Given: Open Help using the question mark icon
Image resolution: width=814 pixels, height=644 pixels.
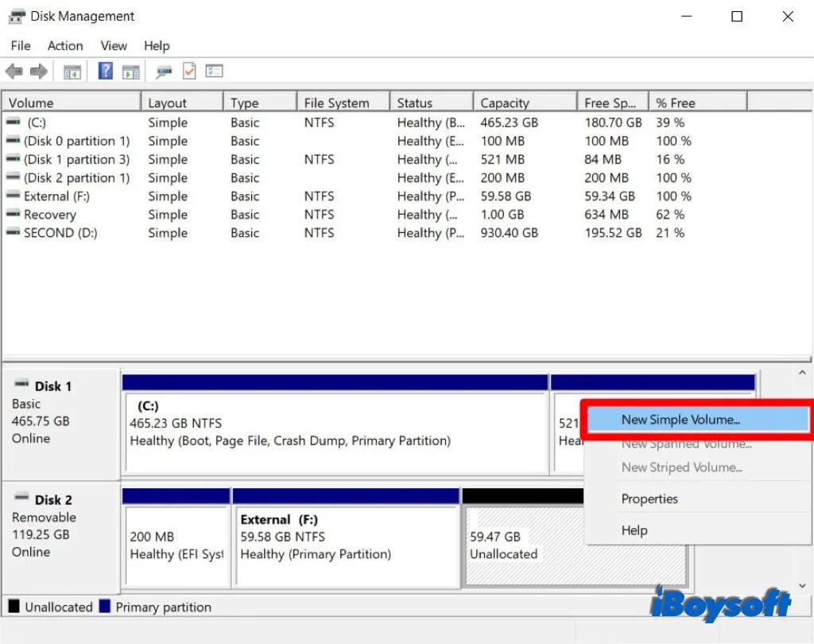Looking at the screenshot, I should click(105, 71).
